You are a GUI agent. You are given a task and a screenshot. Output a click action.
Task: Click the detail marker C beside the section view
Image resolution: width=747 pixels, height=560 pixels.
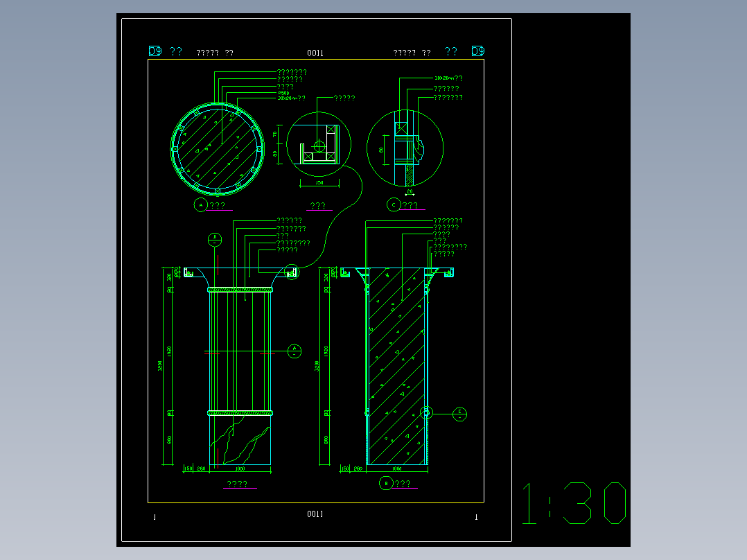(x=459, y=414)
